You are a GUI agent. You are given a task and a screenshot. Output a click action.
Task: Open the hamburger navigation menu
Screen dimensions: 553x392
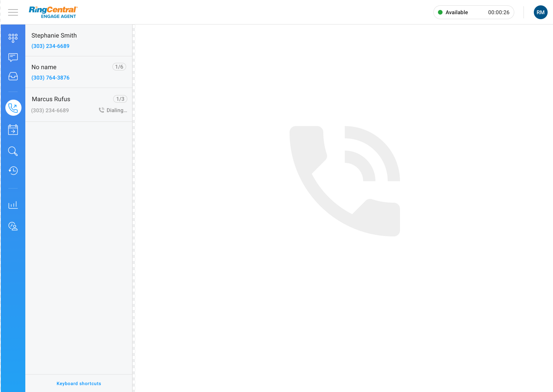point(13,12)
